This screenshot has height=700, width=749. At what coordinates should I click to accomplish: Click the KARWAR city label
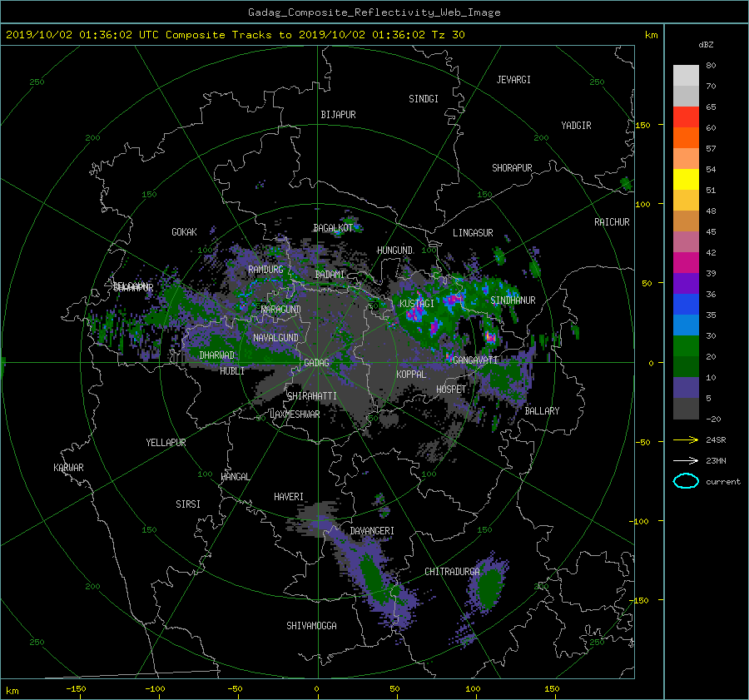coord(68,468)
